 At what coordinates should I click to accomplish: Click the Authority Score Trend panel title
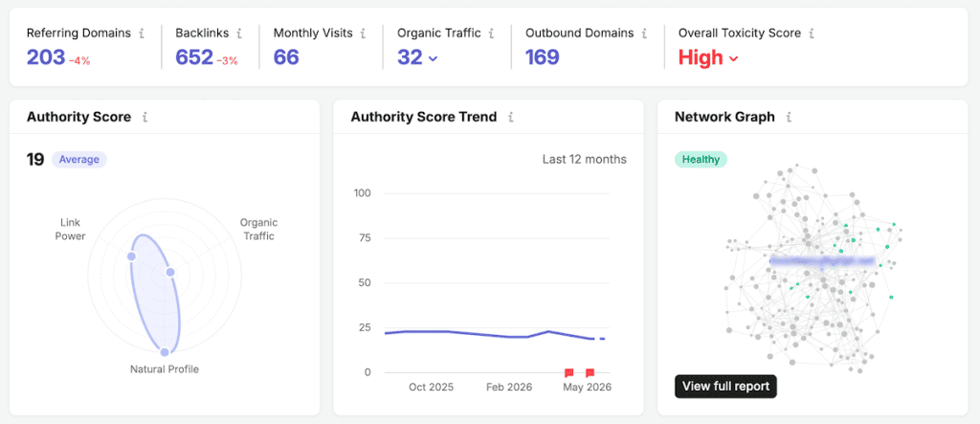pos(424,117)
